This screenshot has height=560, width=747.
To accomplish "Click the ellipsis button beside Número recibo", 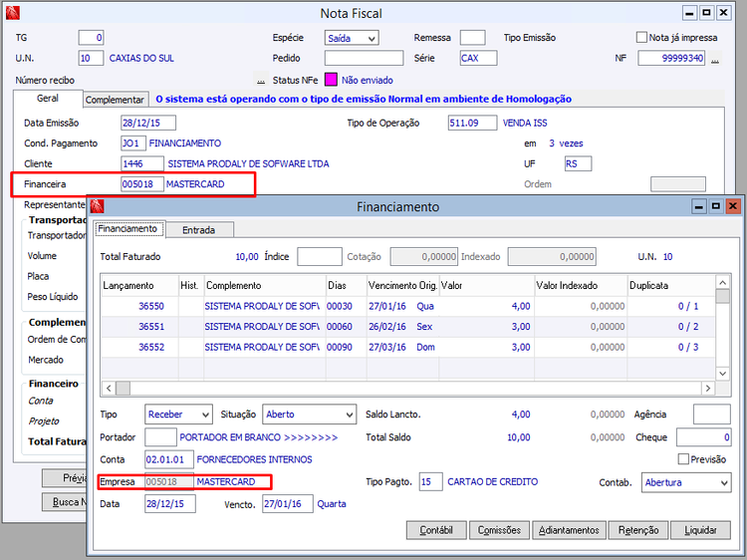I will tap(261, 80).
